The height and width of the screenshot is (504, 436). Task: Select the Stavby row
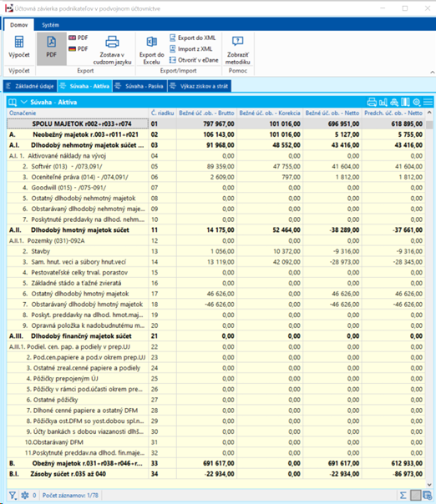click(215, 251)
